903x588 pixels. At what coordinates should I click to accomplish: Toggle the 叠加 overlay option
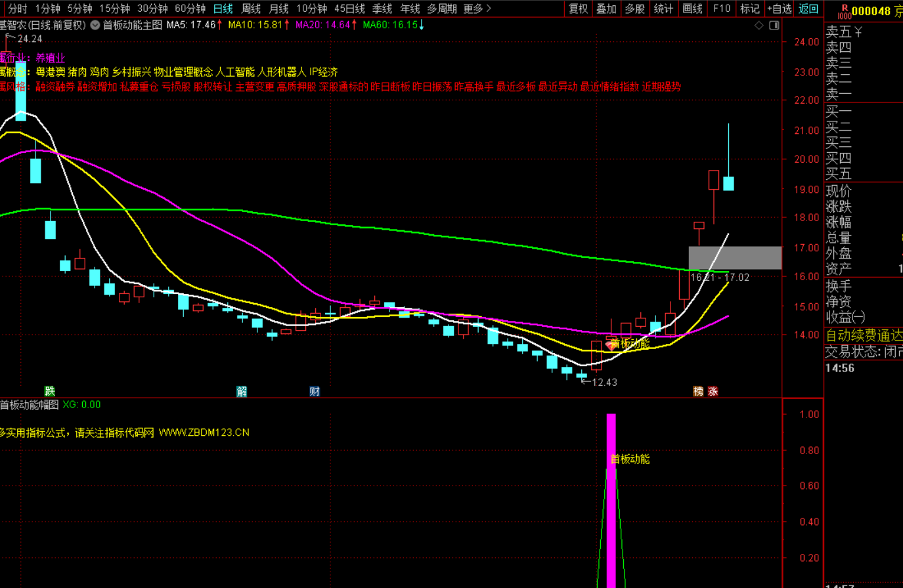click(x=606, y=9)
